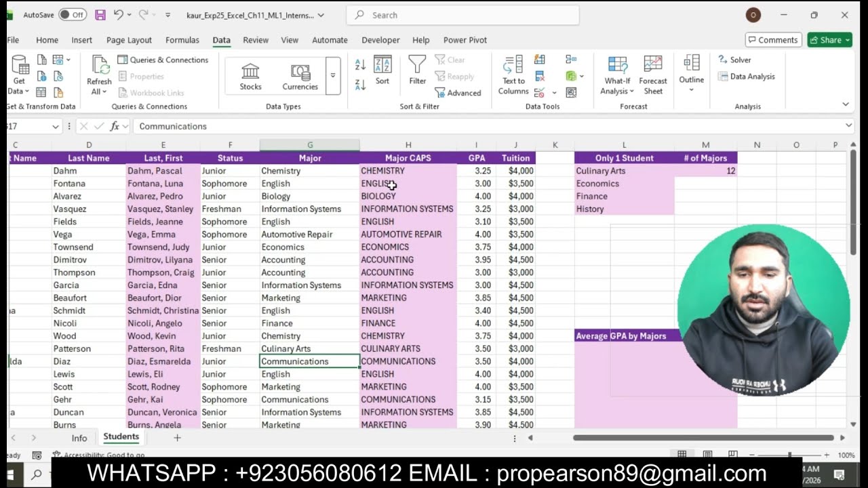Switch to the Info sheet tab
This screenshot has height=488, width=868.
pyautogui.click(x=79, y=438)
